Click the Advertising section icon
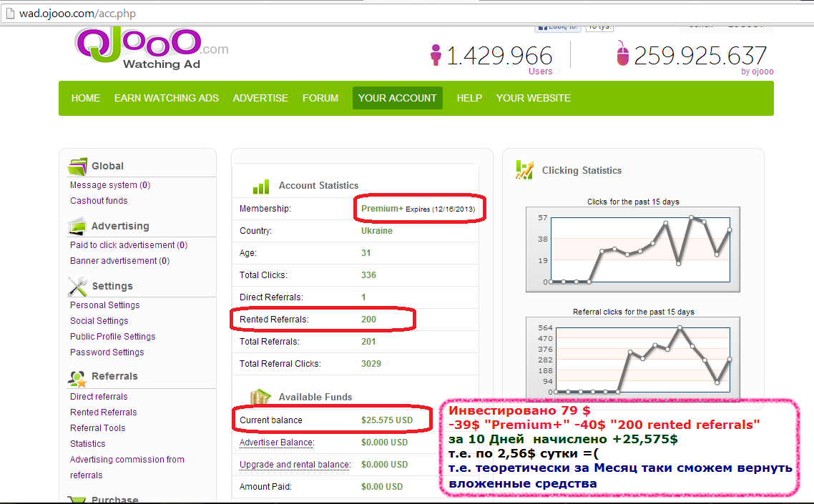The width and height of the screenshot is (814, 504). click(77, 227)
